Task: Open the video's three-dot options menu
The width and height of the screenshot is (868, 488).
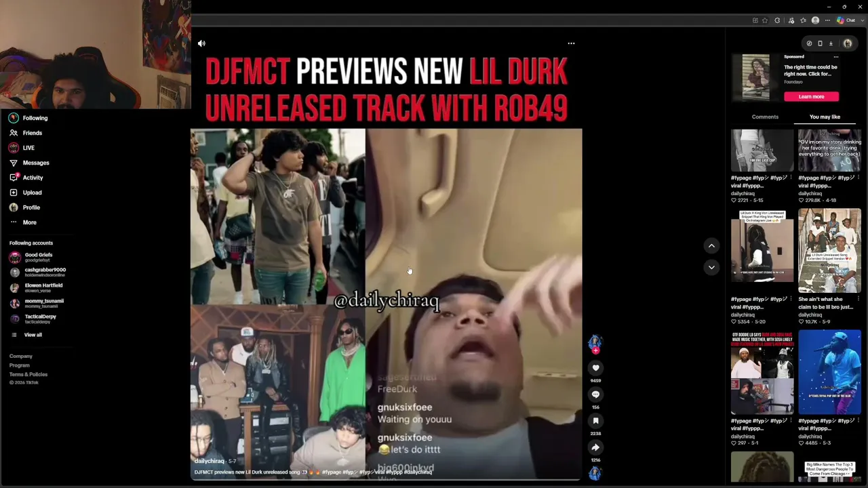Action: click(571, 43)
